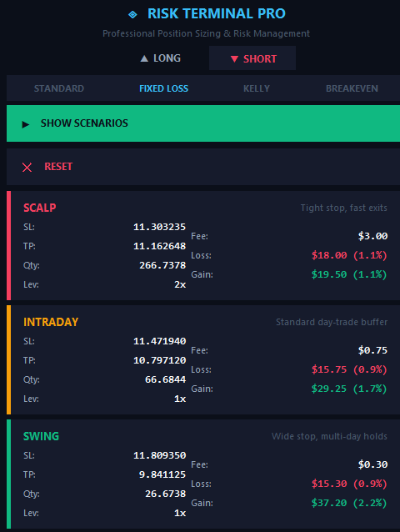
Task: Switch to the BREAKEVEN tab
Action: [x=352, y=88]
